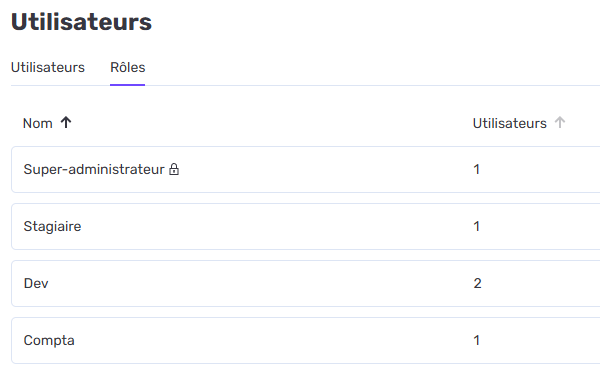This screenshot has height=376, width=600.
Task: Click the user count 2 for Dev
Action: click(477, 283)
